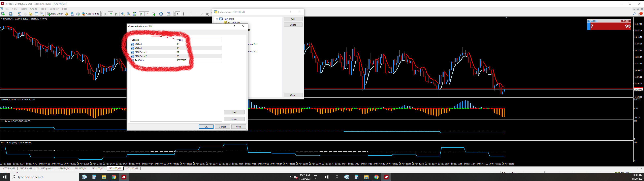Click Reset in the TSI dialog

coord(238,126)
